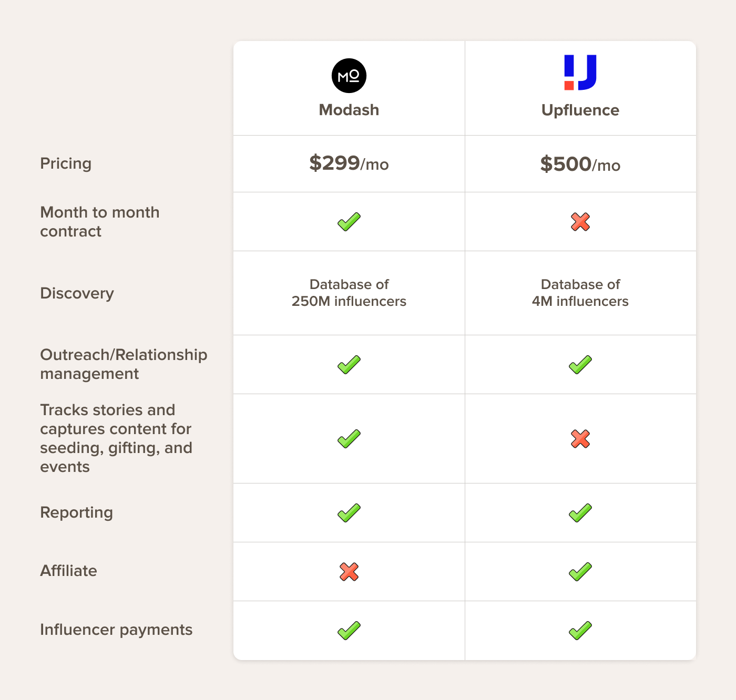
Task: Click the Modash column heading text
Action: click(349, 110)
